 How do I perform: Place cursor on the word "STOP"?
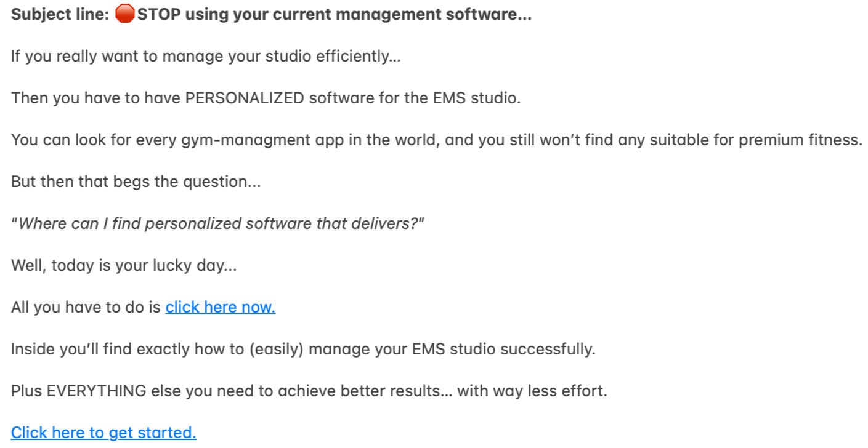click(x=159, y=14)
